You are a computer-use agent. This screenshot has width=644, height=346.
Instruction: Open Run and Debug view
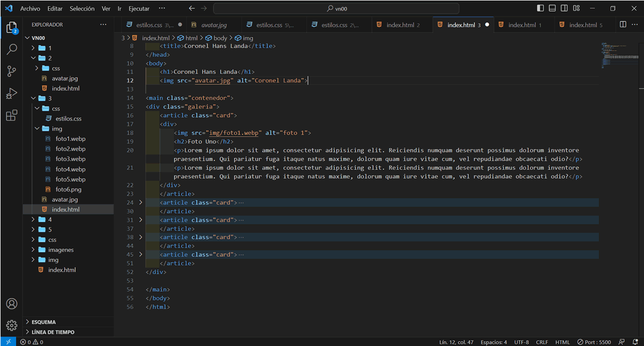pyautogui.click(x=12, y=93)
